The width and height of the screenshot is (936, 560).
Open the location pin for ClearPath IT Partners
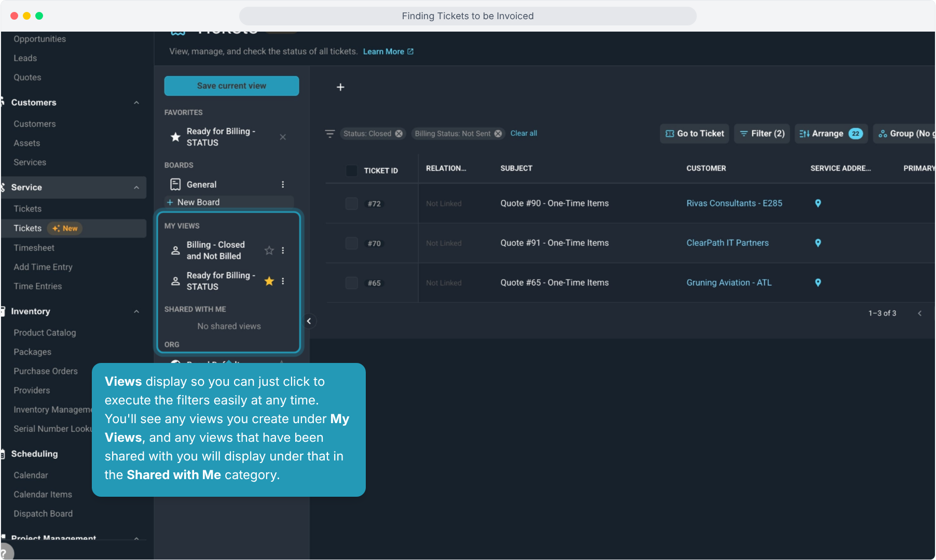(818, 243)
